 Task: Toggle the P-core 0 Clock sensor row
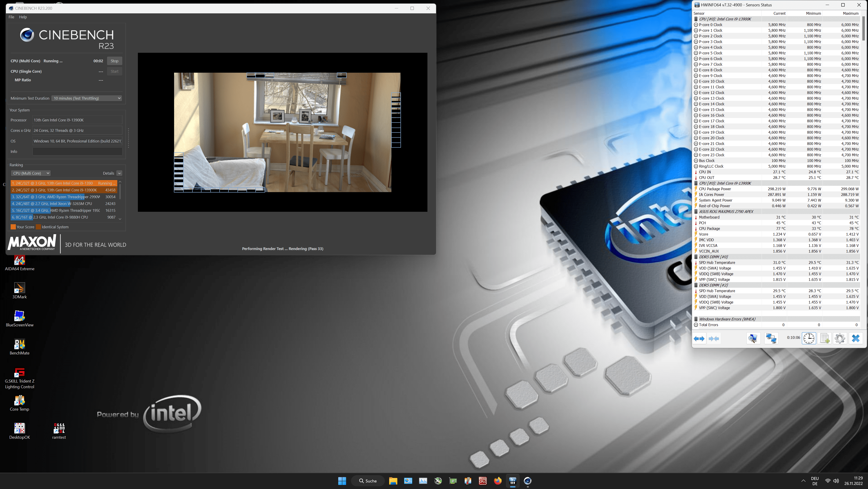[x=710, y=25]
